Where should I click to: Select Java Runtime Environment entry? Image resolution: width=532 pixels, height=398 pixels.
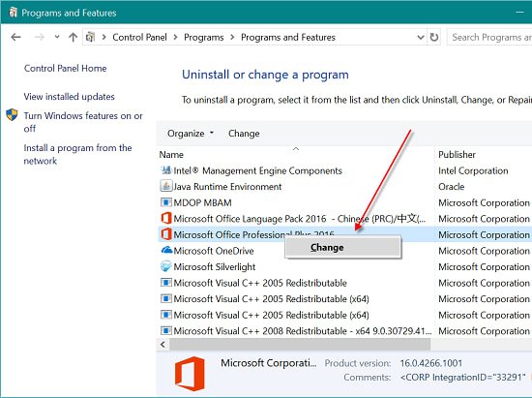click(227, 187)
